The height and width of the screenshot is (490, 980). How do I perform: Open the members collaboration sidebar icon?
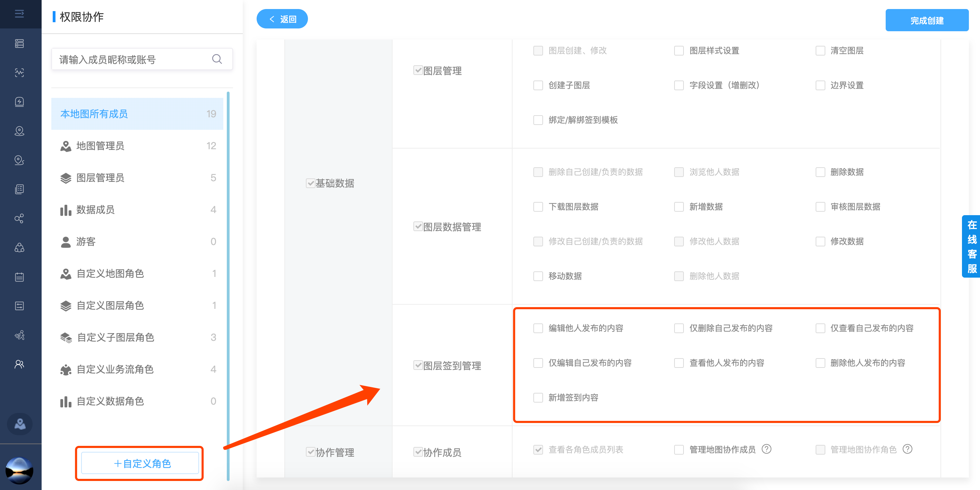19,364
